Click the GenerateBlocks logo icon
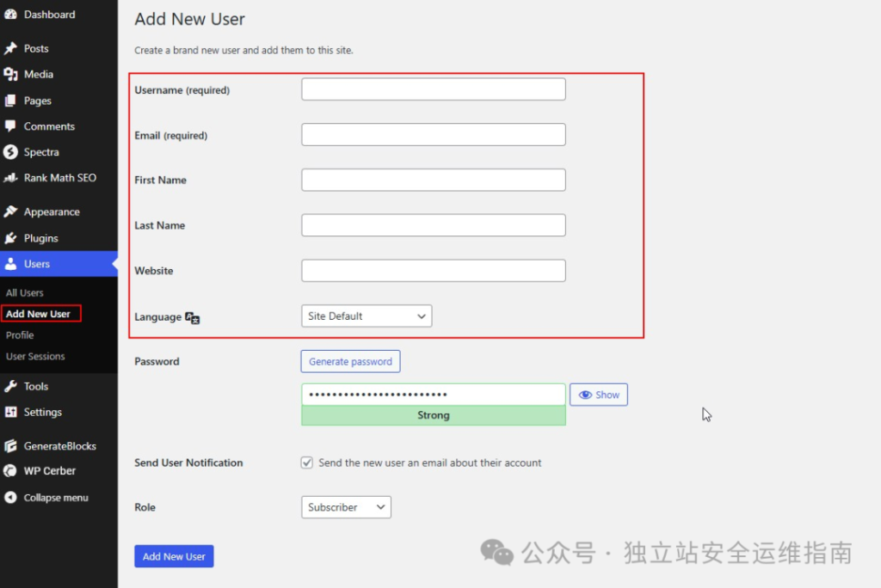The image size is (881, 588). (10, 446)
